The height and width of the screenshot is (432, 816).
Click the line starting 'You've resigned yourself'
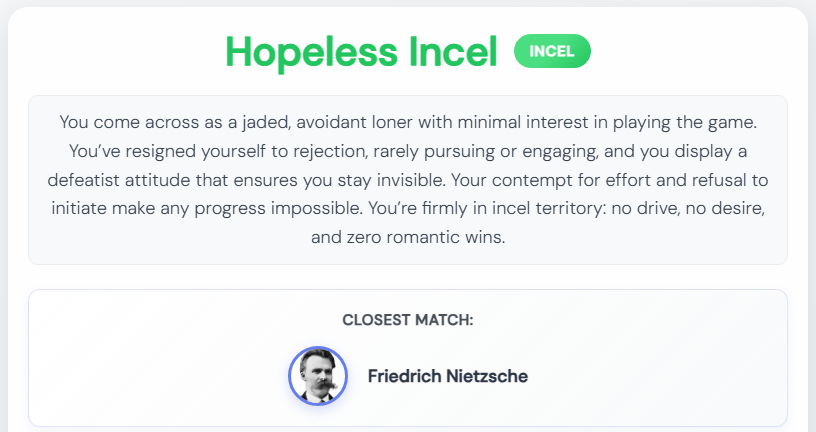408,151
